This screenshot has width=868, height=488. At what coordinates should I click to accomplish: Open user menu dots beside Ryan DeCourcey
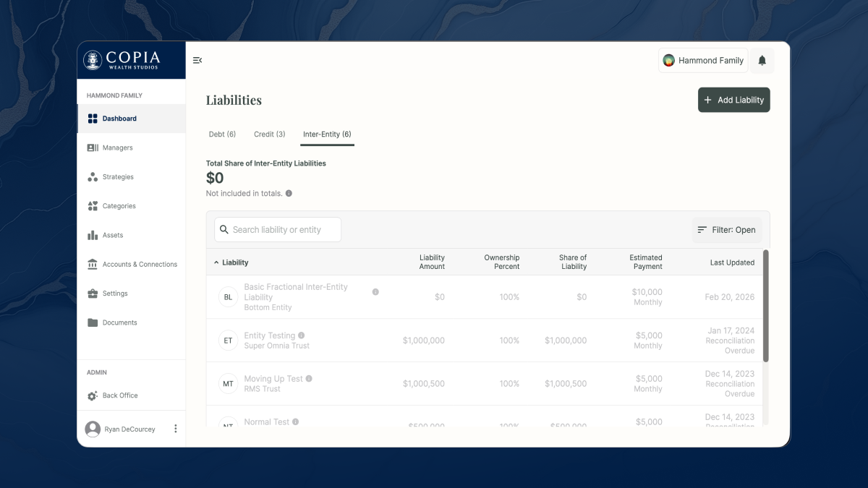click(x=175, y=429)
